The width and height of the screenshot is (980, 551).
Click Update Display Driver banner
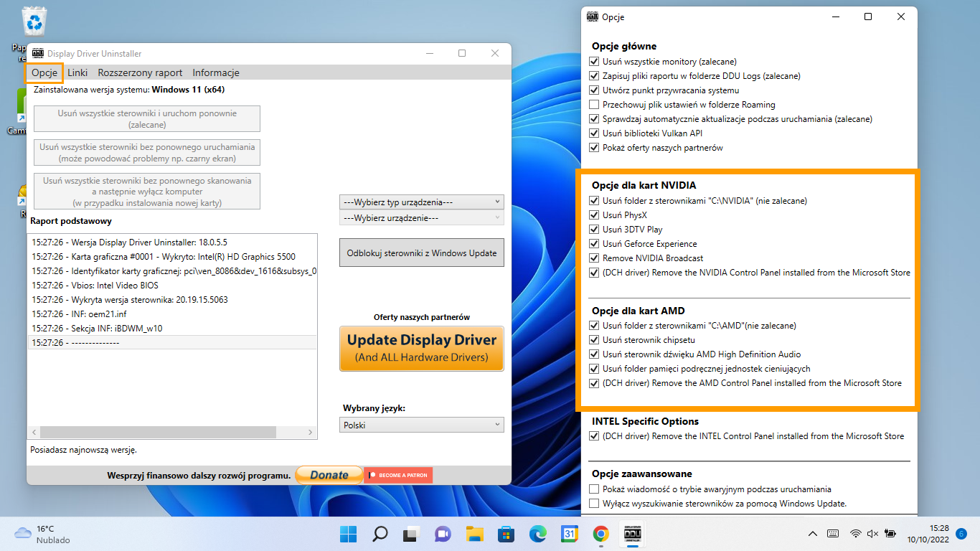click(x=422, y=349)
